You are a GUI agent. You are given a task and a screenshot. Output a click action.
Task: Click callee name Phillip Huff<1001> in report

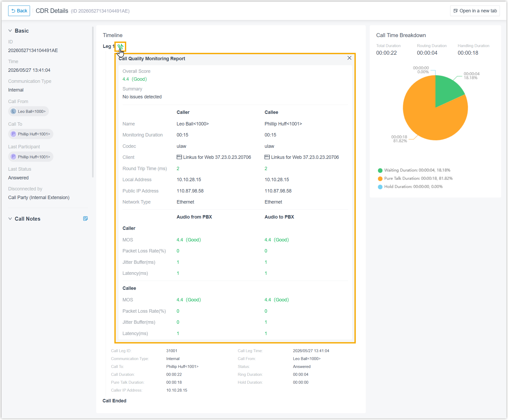pos(283,124)
